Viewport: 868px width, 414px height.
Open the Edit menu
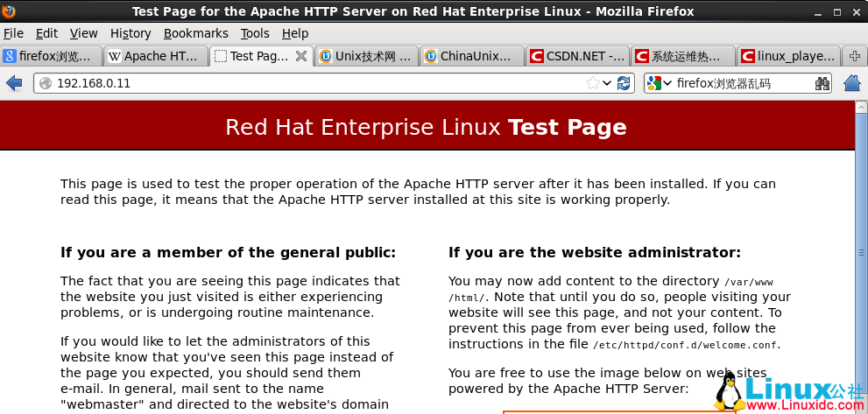(46, 34)
